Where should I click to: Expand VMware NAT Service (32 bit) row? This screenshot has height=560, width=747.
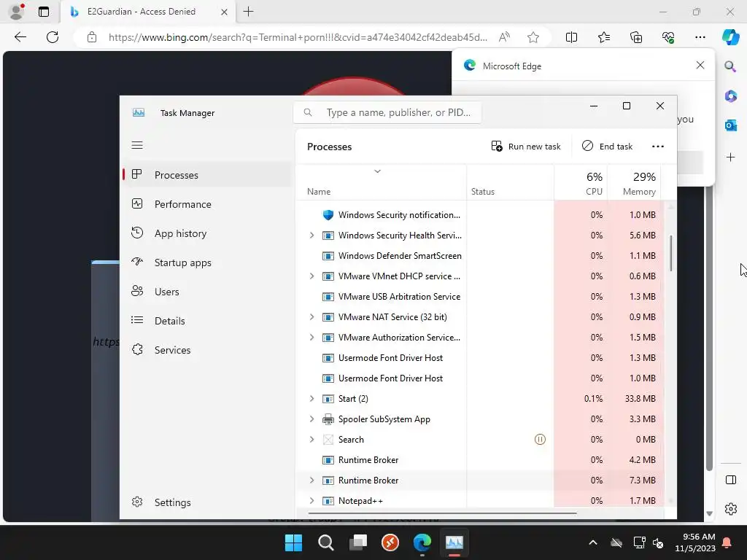coord(311,316)
